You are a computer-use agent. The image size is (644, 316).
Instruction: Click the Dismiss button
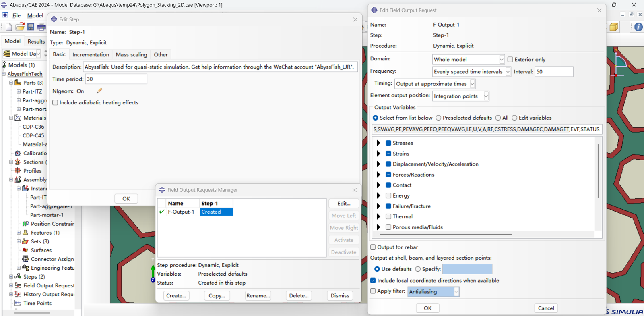340,295
